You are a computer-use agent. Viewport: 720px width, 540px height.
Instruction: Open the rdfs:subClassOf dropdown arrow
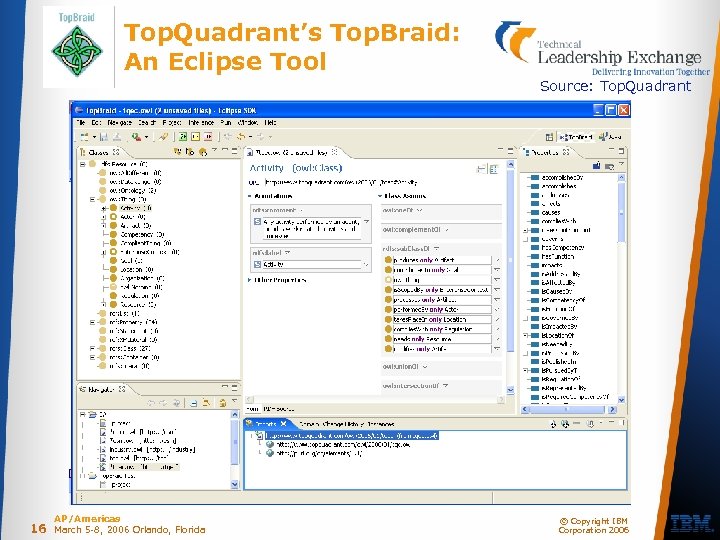pyautogui.click(x=436, y=249)
